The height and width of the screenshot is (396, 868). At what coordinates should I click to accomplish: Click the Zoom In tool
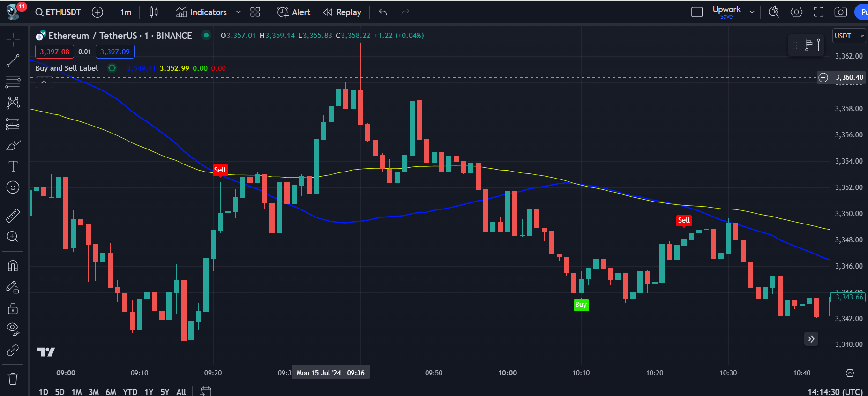tap(13, 237)
